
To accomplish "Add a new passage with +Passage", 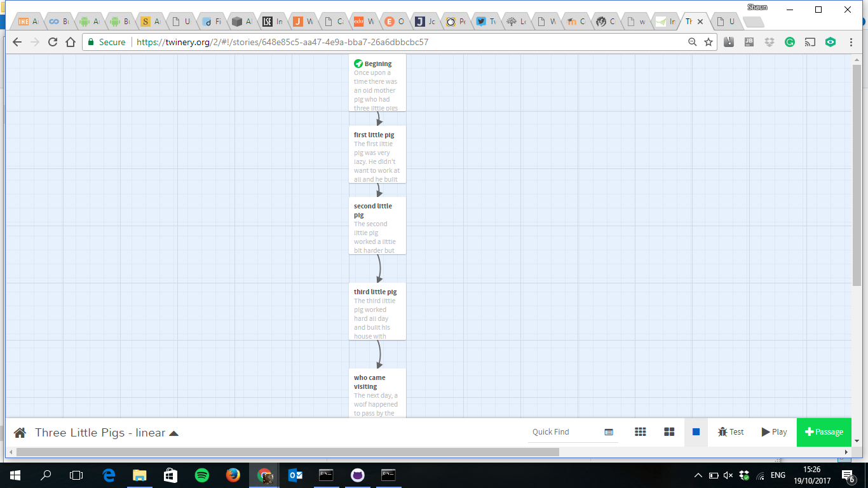I will [824, 432].
